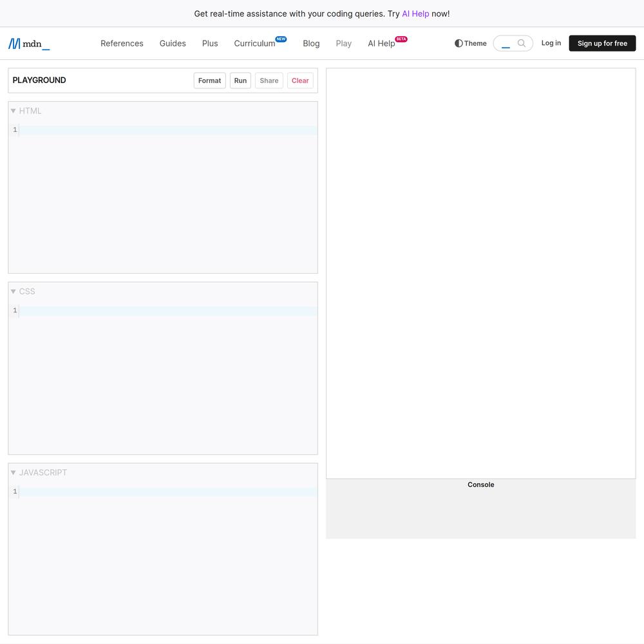Viewport: 644px width, 644px height.
Task: Go to the Blog page
Action: pos(311,44)
